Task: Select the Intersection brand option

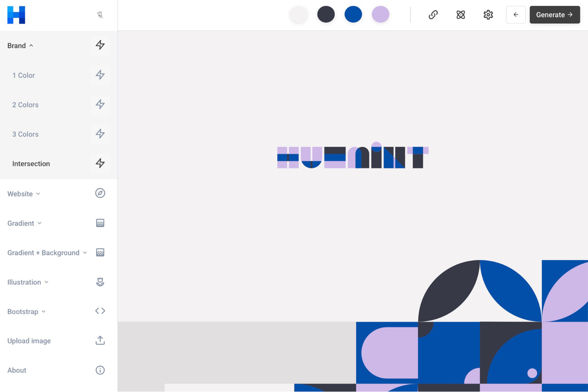Action: (x=31, y=164)
